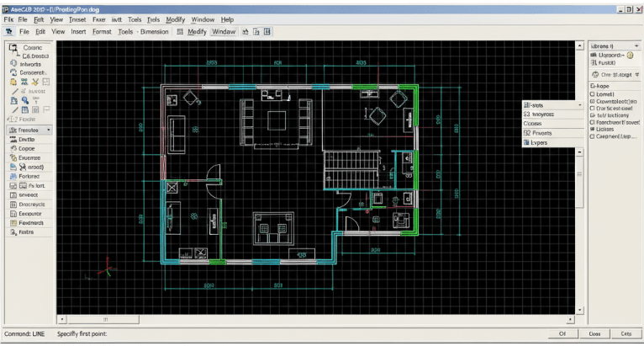This screenshot has width=644, height=346.
Task: Click the table icon before toolbar Modify
Action: [180, 32]
